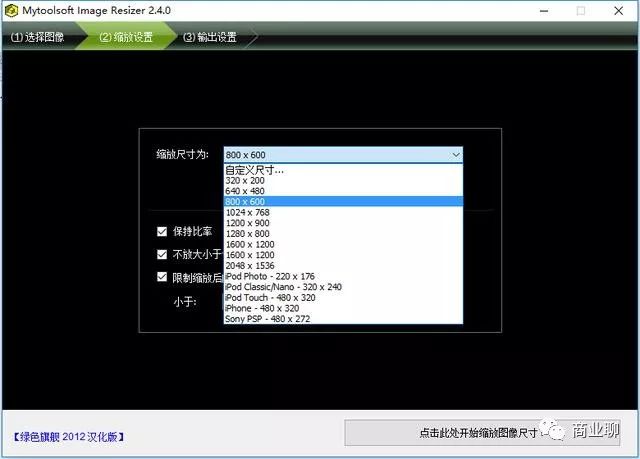Minimize the Image Resizer window
640x459 pixels.
tap(544, 11)
